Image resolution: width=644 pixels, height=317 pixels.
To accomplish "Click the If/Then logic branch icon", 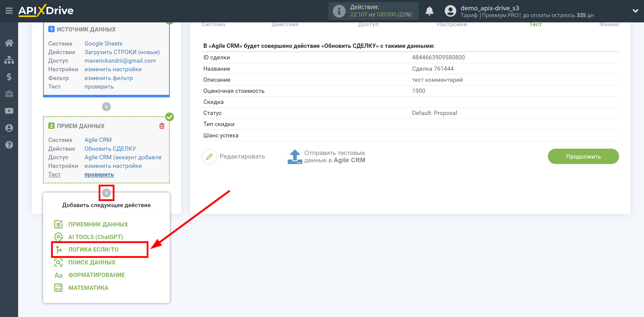I will click(59, 250).
